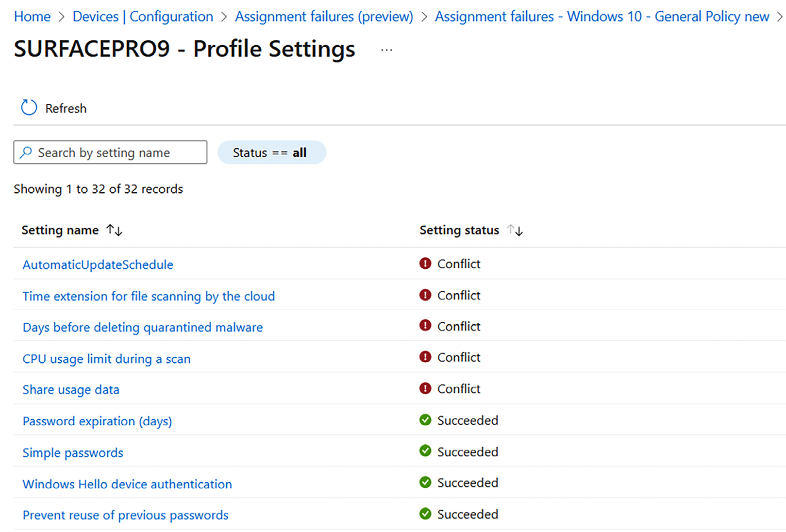The width and height of the screenshot is (786, 532).
Task: Click the search magnifier icon
Action: click(x=26, y=152)
